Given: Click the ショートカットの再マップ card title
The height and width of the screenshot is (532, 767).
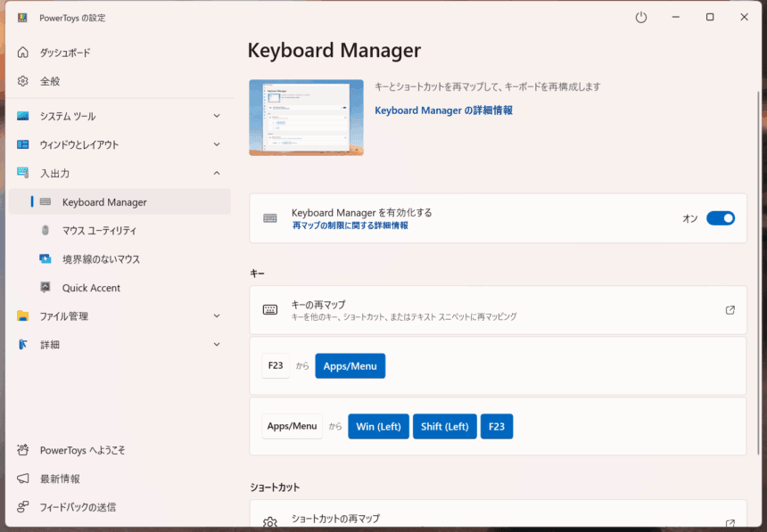Looking at the screenshot, I should (x=335, y=519).
